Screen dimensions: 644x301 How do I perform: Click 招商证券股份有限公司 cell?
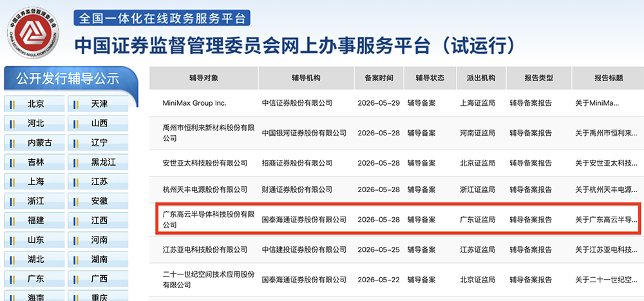[297, 163]
